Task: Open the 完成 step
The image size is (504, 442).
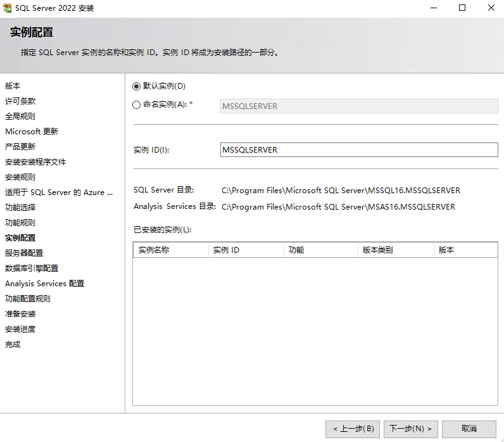Action: [13, 344]
